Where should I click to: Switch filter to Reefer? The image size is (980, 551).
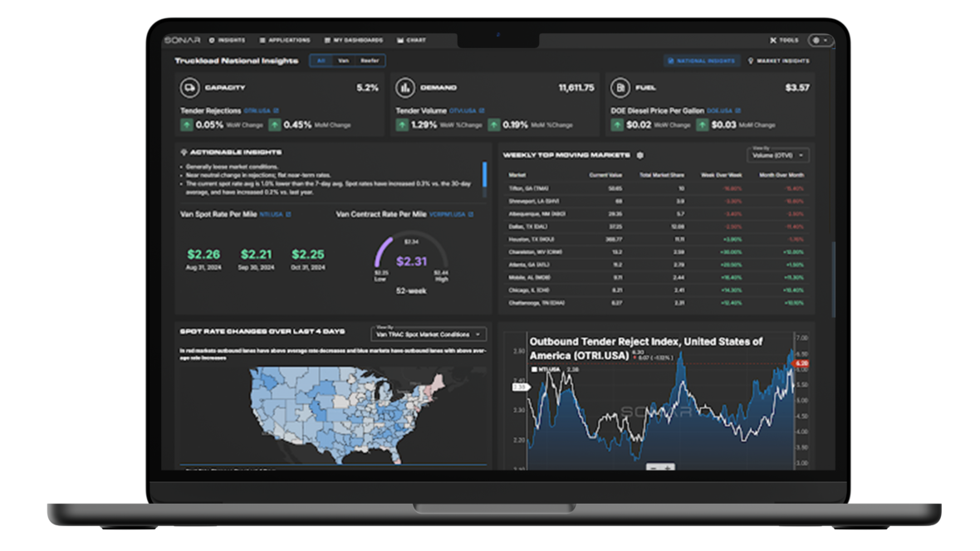tap(370, 61)
